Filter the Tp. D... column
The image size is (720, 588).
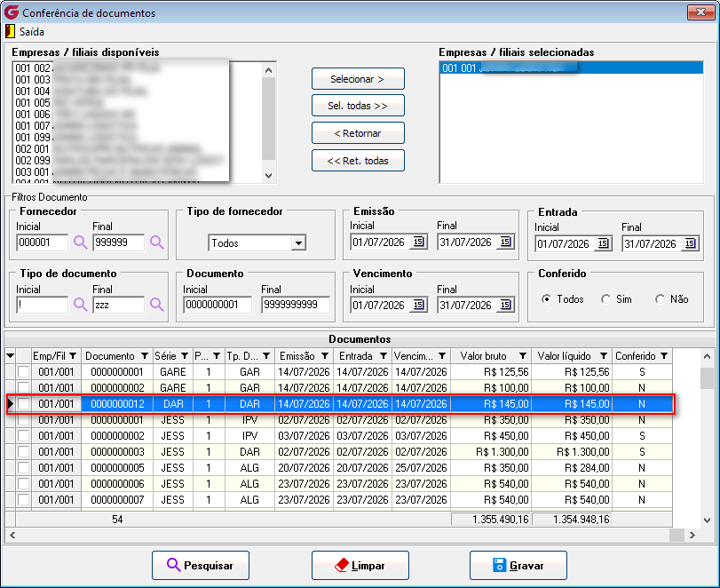pos(266,356)
